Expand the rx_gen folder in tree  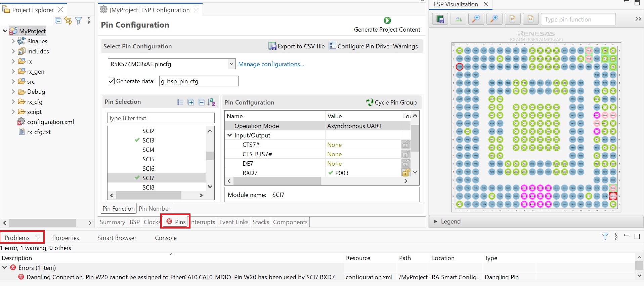click(x=13, y=71)
